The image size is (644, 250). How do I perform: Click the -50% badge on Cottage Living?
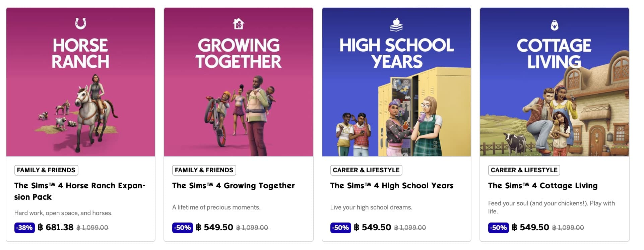click(498, 228)
